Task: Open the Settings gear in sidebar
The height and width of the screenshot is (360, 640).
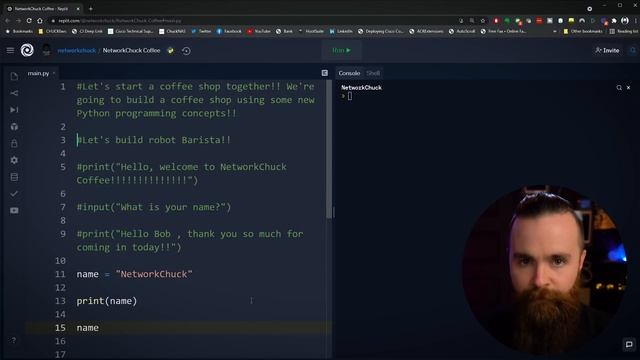Action: pos(14,160)
